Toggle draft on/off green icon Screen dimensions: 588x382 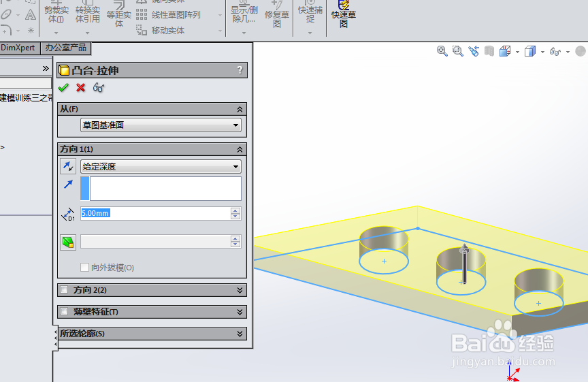pos(68,242)
